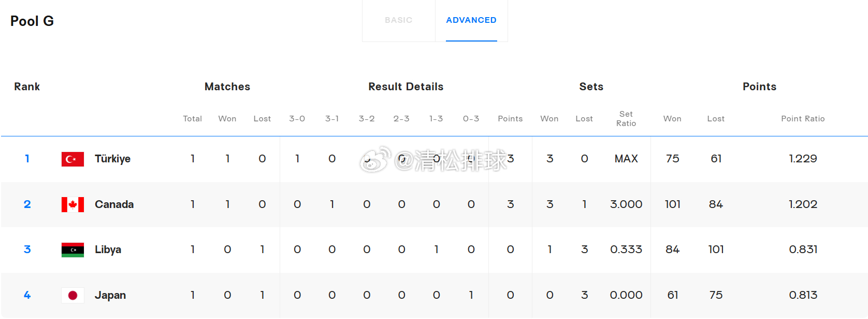Open the Japan team name
Screen dimensions: 868x319
[x=110, y=295]
